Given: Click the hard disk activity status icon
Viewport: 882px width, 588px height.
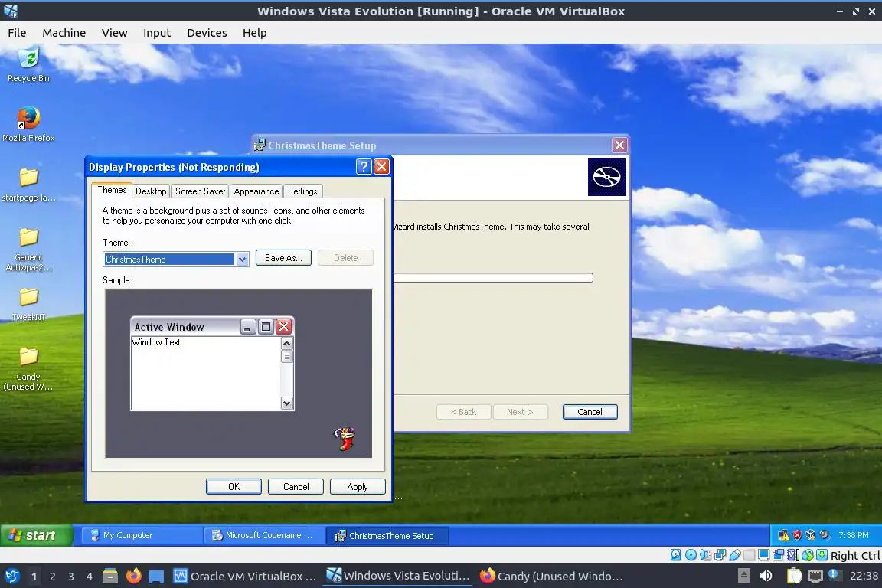Looking at the screenshot, I should 676,555.
